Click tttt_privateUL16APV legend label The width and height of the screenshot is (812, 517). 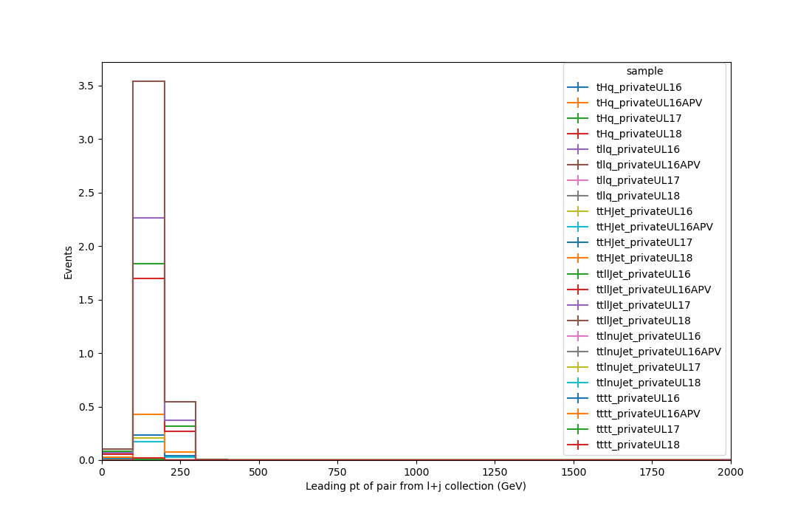648,414
